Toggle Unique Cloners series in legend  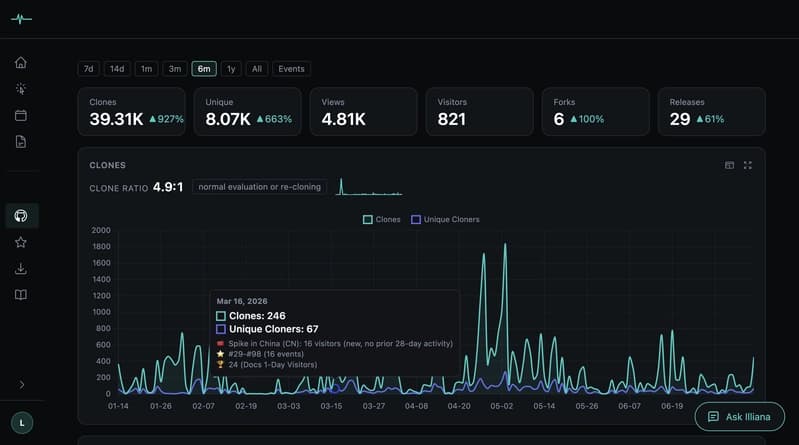click(x=445, y=220)
